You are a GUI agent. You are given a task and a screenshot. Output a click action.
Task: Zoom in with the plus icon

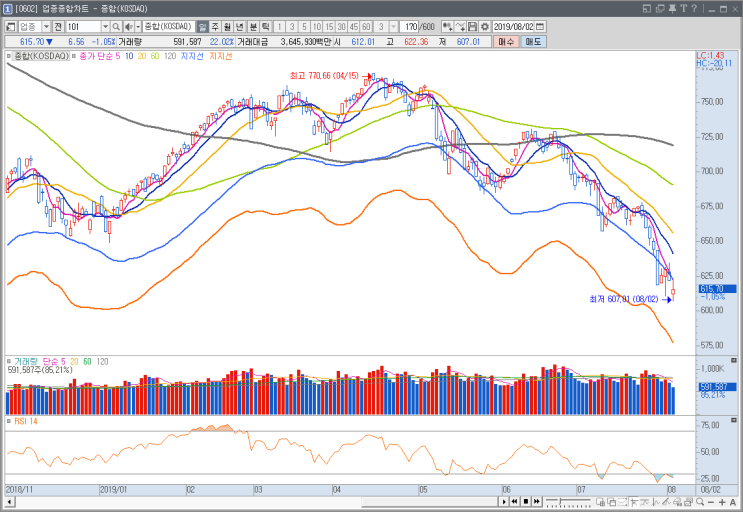tap(722, 502)
